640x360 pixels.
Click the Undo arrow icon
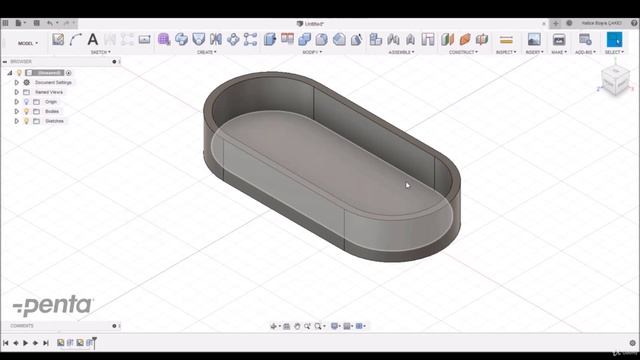click(x=50, y=23)
